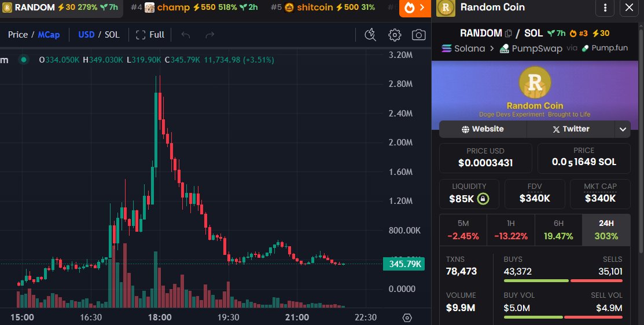Open chart settings gear

pos(395,35)
